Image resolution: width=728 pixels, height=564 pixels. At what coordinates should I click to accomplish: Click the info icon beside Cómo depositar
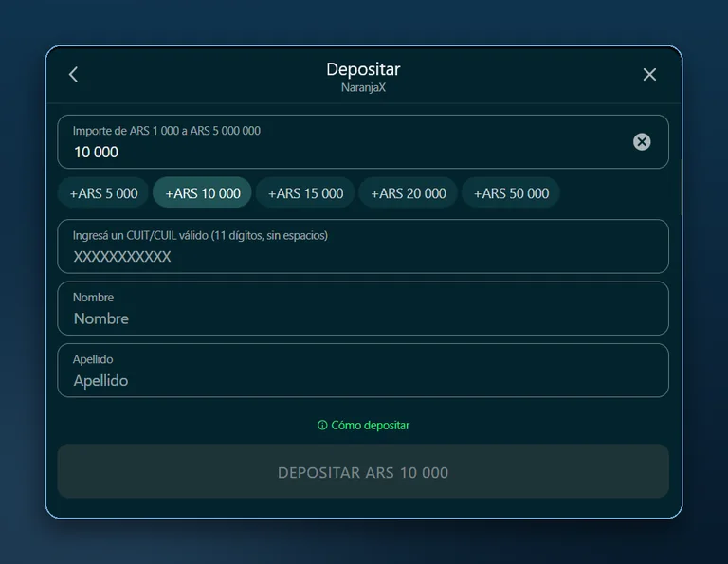[322, 426]
